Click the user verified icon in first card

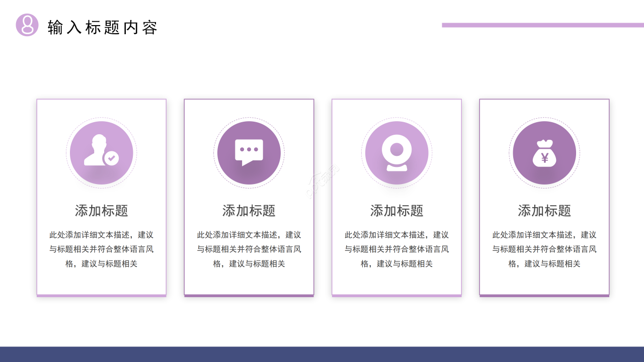click(100, 151)
